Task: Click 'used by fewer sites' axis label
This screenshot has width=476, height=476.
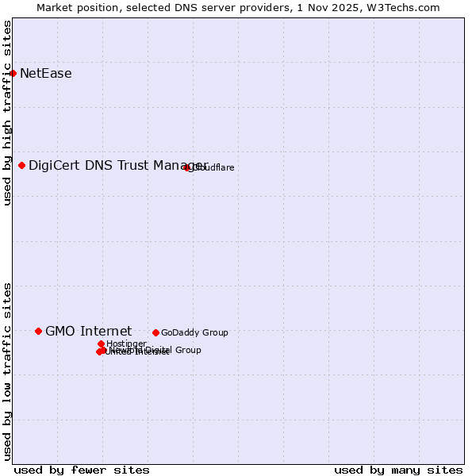Action: [82, 470]
